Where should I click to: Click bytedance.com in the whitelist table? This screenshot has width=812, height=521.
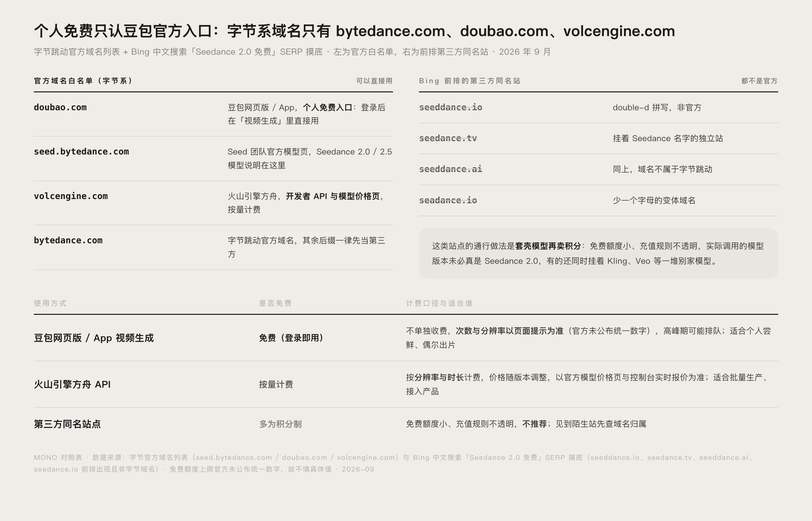click(68, 241)
